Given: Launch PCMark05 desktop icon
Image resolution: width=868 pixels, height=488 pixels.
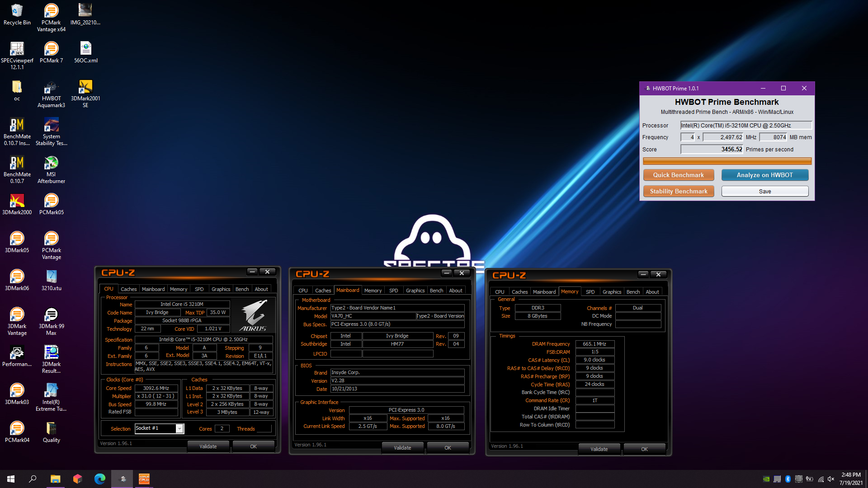Looking at the screenshot, I should (x=51, y=204).
